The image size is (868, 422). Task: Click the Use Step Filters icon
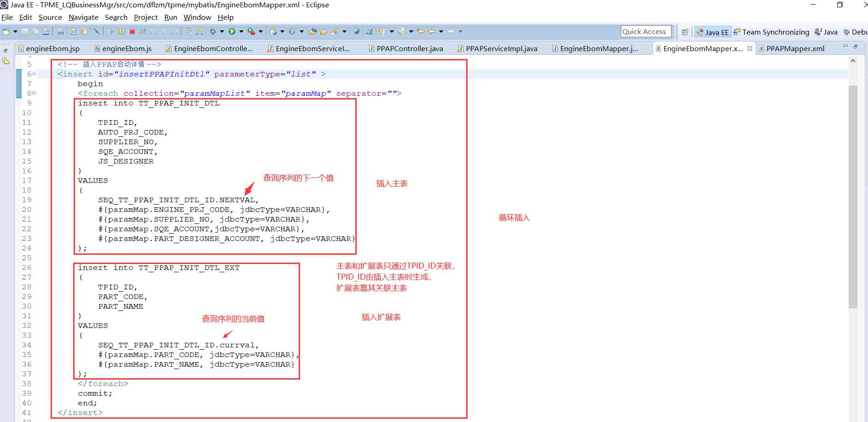click(x=199, y=31)
